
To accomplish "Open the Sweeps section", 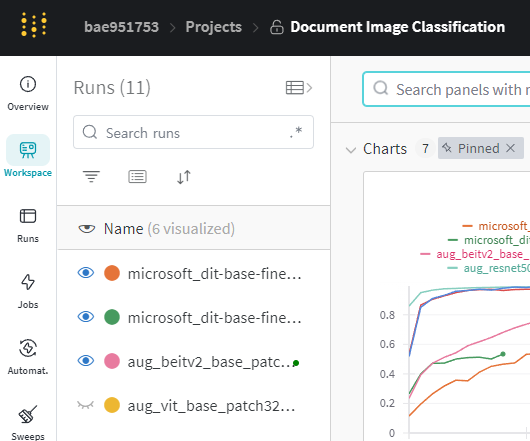I will click(28, 423).
